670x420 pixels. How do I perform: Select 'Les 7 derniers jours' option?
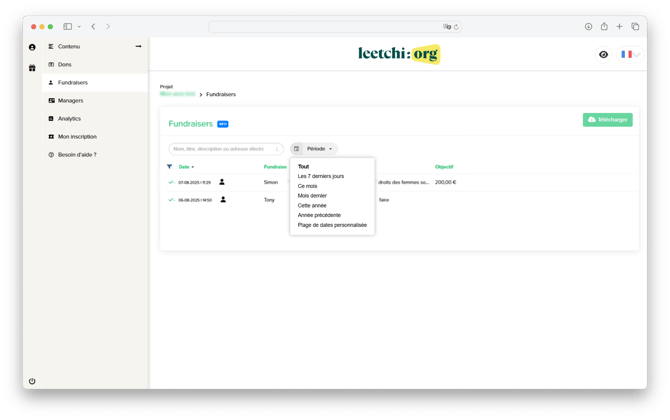click(320, 176)
